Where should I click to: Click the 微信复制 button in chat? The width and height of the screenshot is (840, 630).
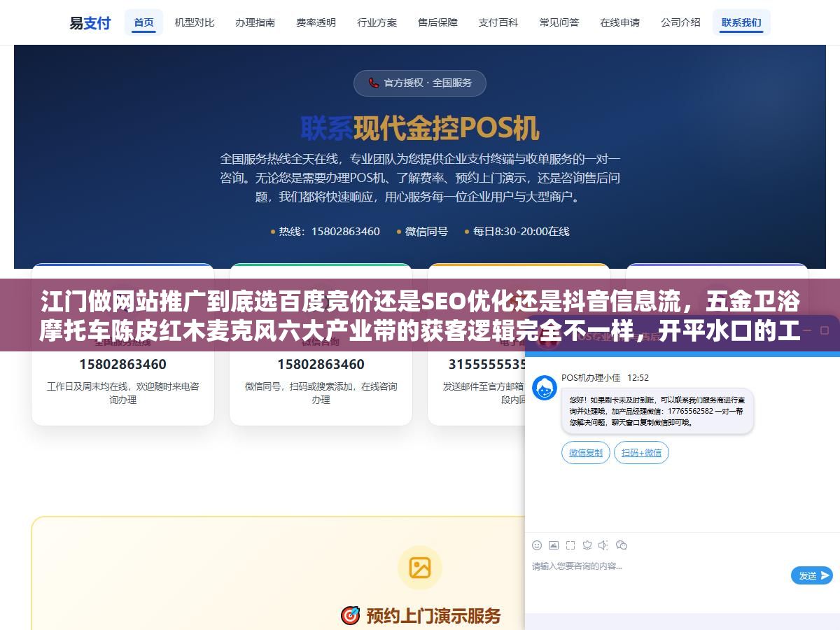tap(586, 452)
